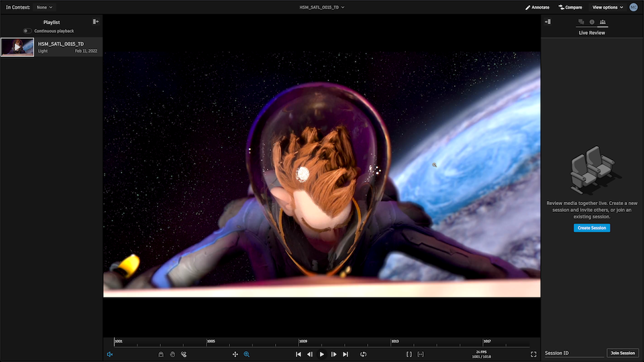Click the HSM_SATL_0015_TD playlist item title
Image resolution: width=644 pixels, height=362 pixels.
coord(61,44)
